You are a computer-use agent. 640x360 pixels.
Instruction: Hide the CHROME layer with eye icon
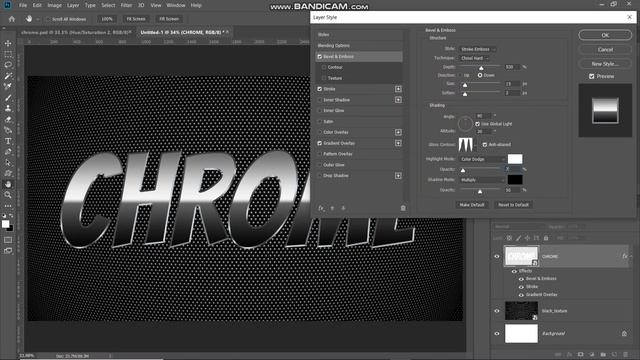point(497,257)
